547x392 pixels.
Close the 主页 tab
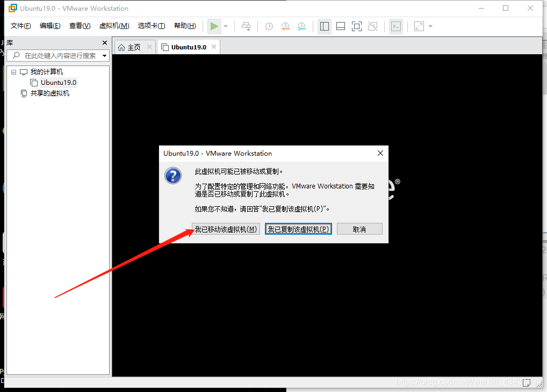point(149,47)
